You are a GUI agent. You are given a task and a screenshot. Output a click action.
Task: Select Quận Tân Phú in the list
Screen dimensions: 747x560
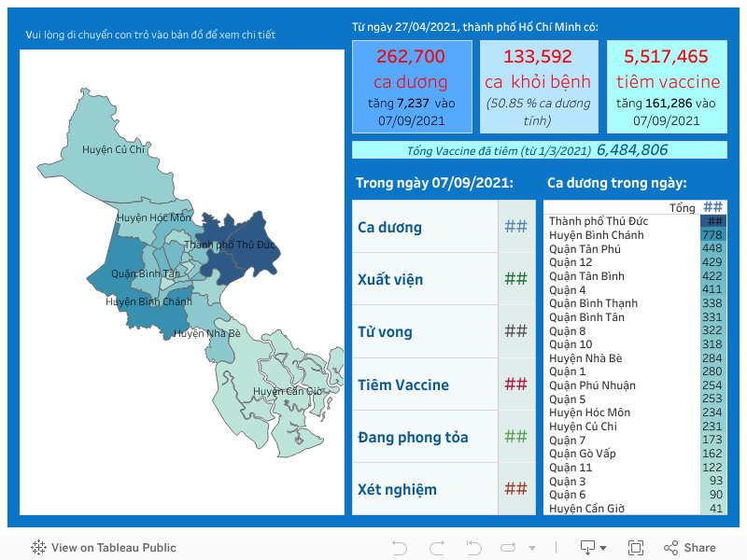tap(585, 248)
